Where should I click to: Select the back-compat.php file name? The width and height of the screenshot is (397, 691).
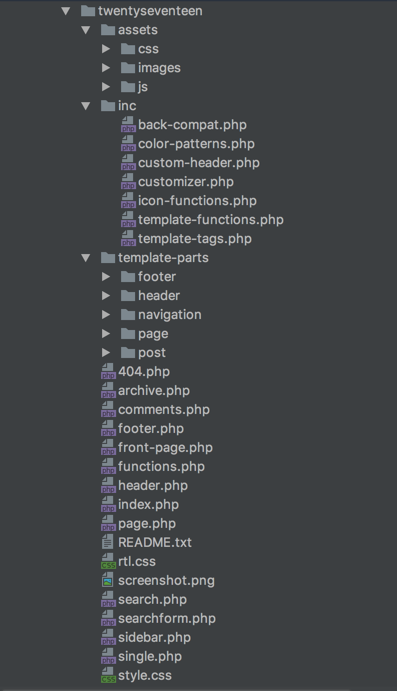(192, 125)
